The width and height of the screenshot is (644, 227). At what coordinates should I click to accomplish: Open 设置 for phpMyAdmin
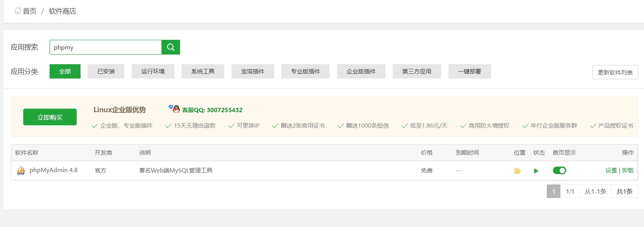tap(611, 171)
